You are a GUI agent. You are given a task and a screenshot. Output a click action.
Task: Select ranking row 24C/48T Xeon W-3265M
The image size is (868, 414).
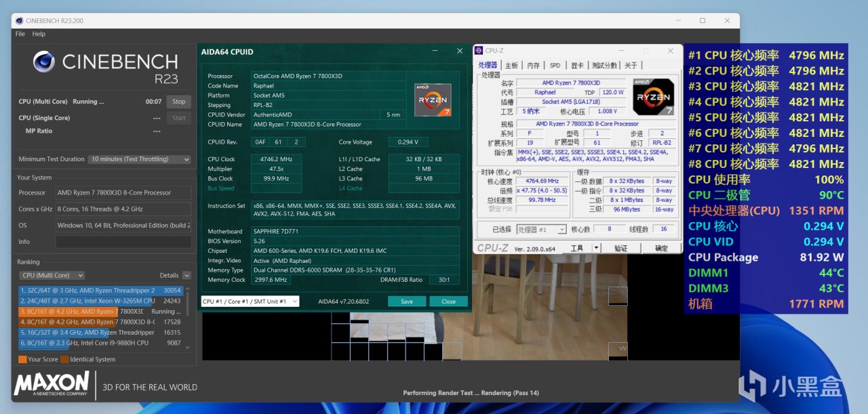tap(100, 301)
